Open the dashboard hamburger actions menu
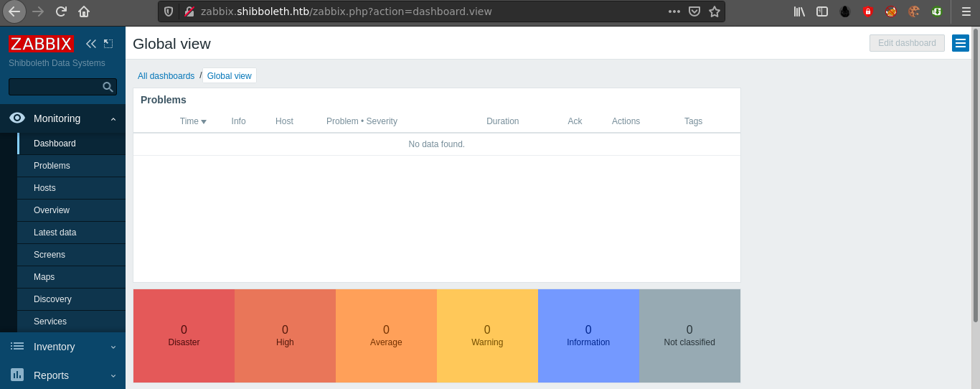The height and width of the screenshot is (389, 980). pyautogui.click(x=960, y=43)
